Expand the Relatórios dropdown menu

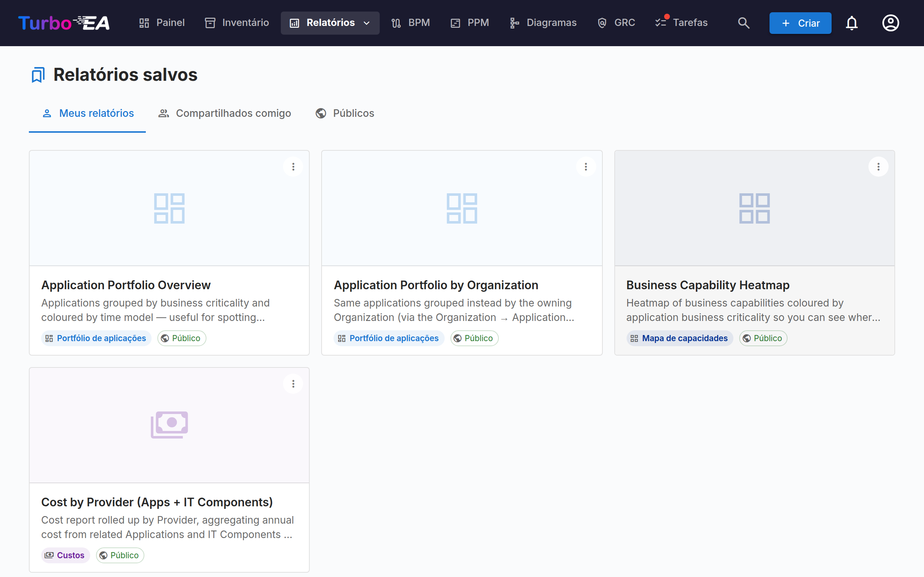tap(330, 23)
